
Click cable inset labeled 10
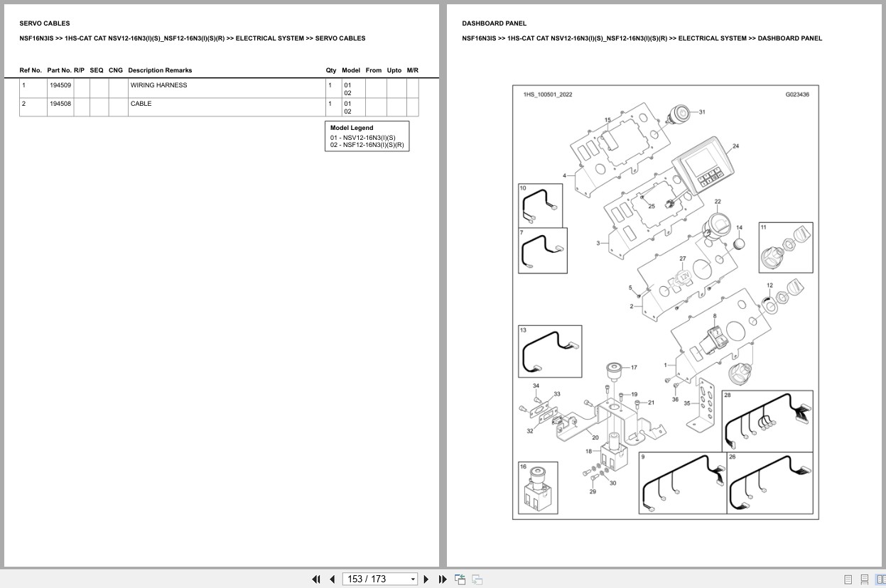pyautogui.click(x=540, y=206)
